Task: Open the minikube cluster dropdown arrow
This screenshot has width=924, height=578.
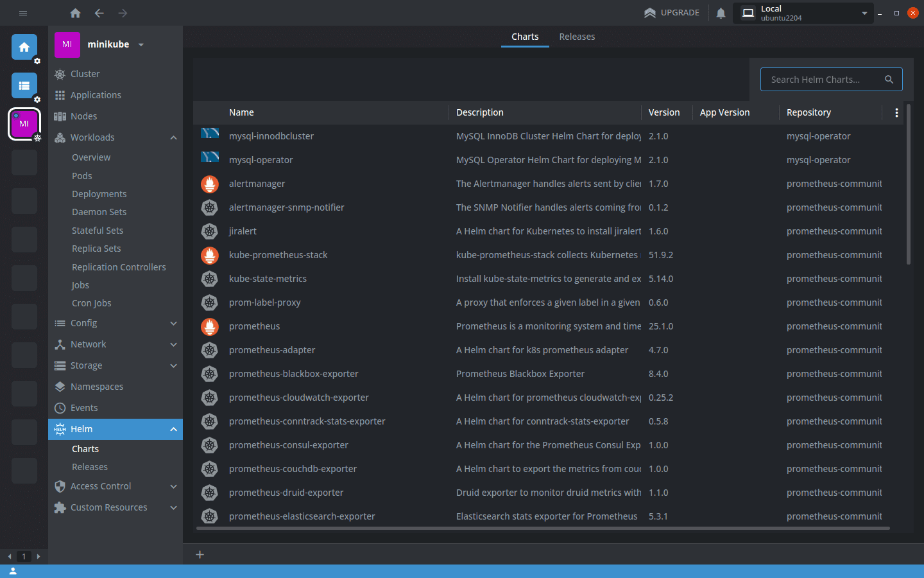Action: tap(141, 45)
